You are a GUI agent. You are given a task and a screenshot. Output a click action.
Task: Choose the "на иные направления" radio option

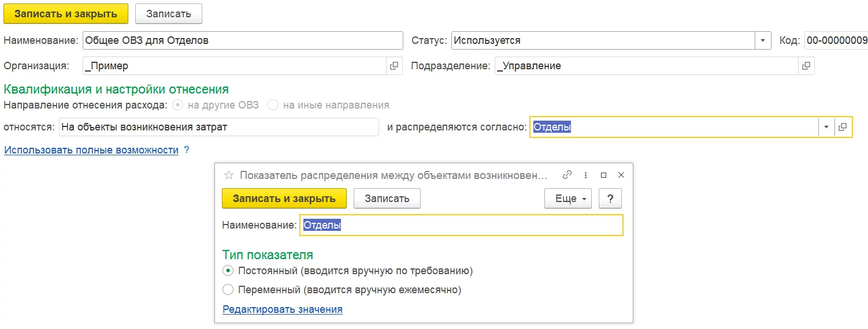pos(273,105)
